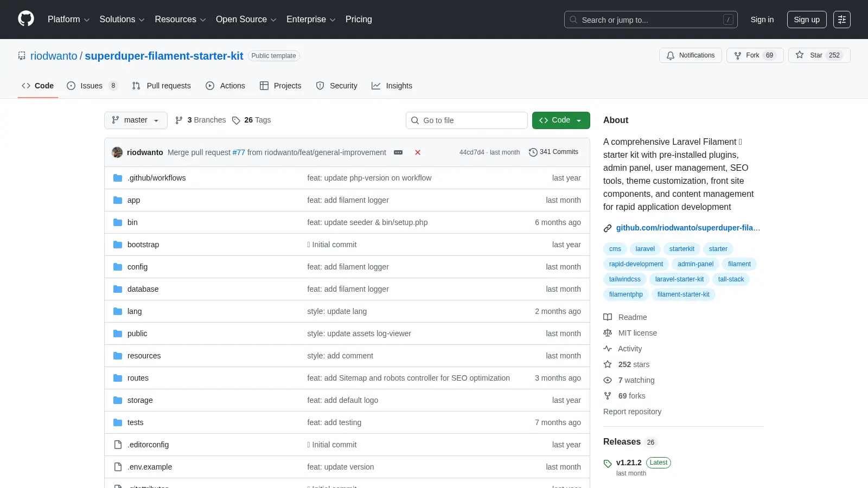
Task: Click the Releases heading link
Action: tap(622, 442)
